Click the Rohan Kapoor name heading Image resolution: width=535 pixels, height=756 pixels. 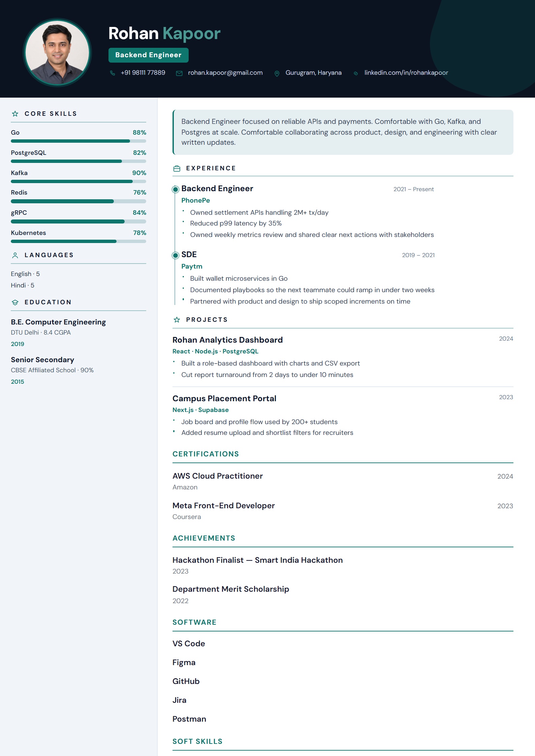coord(164,33)
